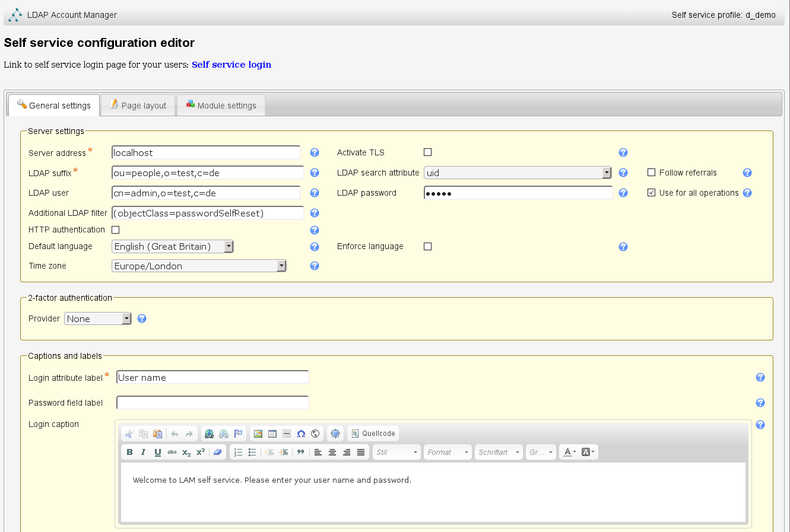Expand the Time zone dropdown
This screenshot has height=532, width=790.
click(199, 266)
